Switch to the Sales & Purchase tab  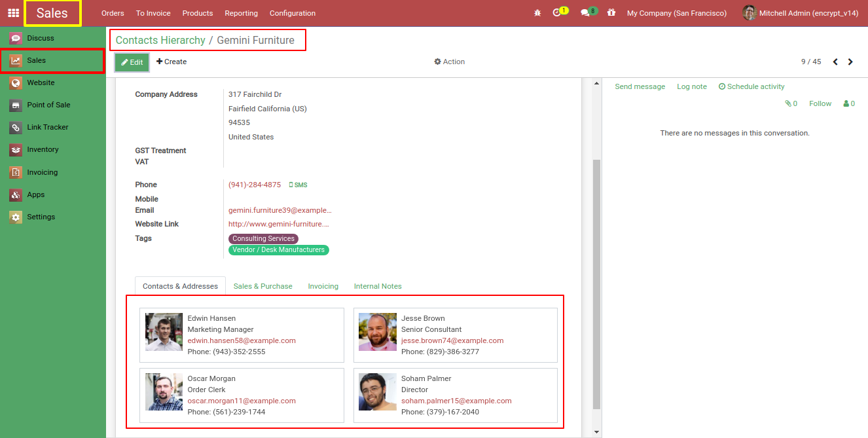point(262,286)
